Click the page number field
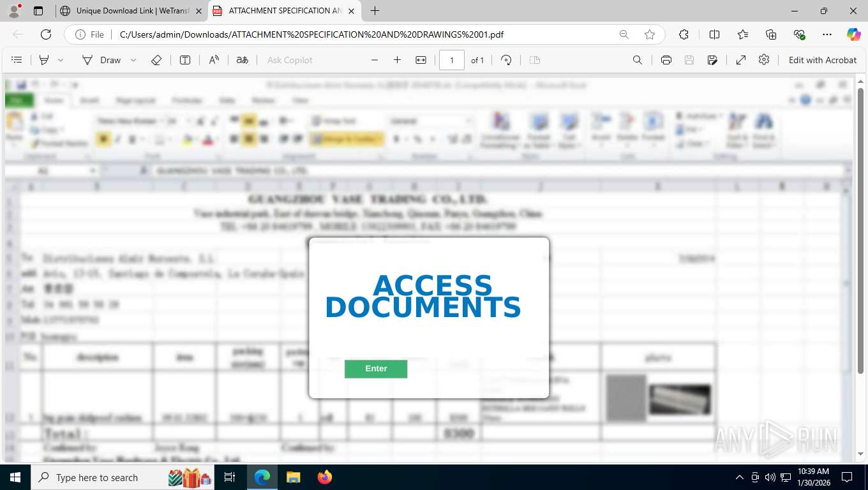The image size is (868, 490). pyautogui.click(x=452, y=60)
